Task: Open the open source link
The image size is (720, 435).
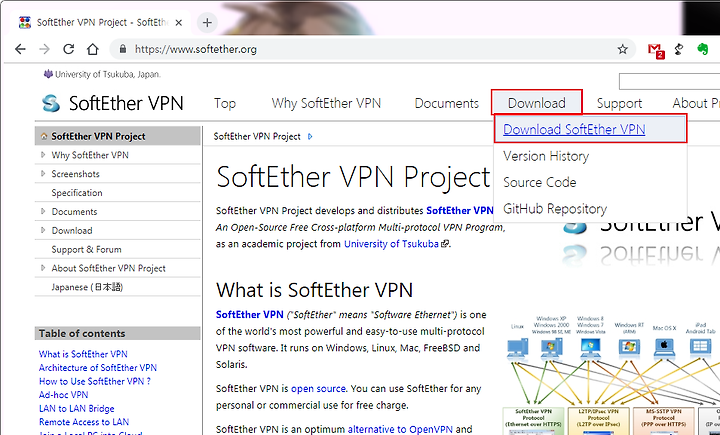Action: (318, 389)
